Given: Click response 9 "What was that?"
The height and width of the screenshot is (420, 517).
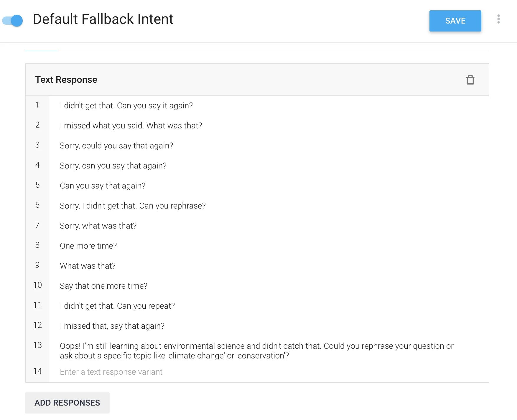Looking at the screenshot, I should [x=88, y=266].
